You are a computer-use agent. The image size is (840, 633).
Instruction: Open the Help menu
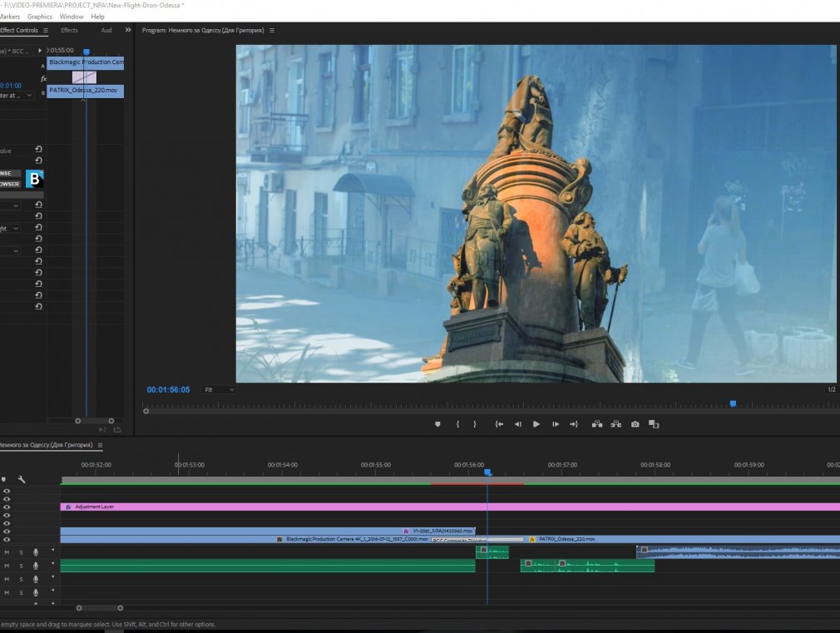coord(97,17)
